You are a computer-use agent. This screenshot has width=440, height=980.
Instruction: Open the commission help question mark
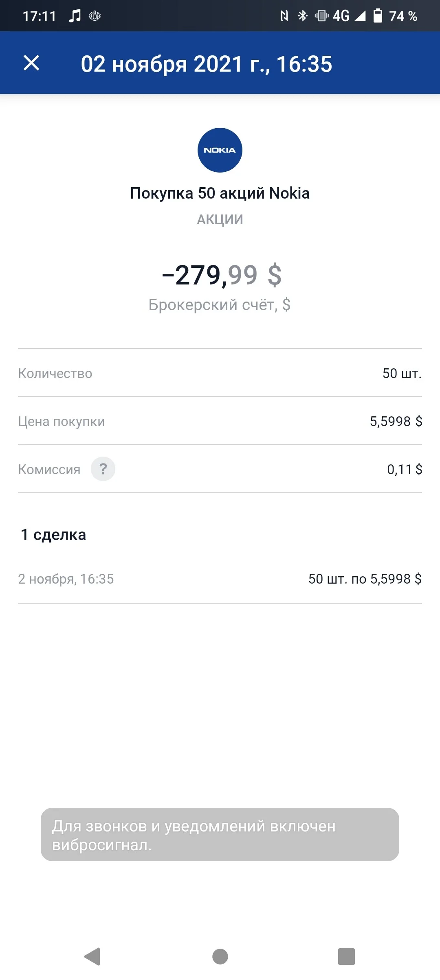103,469
